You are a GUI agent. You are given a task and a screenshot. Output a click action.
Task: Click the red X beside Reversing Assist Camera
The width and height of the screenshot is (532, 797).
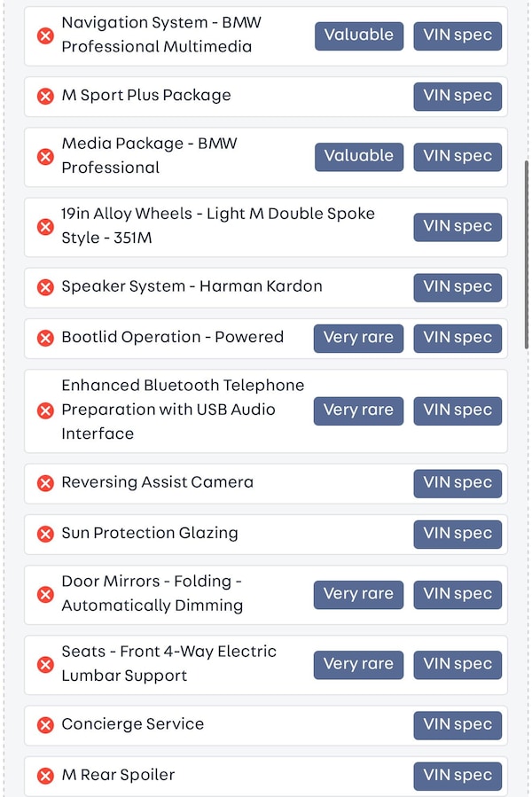[x=45, y=483]
